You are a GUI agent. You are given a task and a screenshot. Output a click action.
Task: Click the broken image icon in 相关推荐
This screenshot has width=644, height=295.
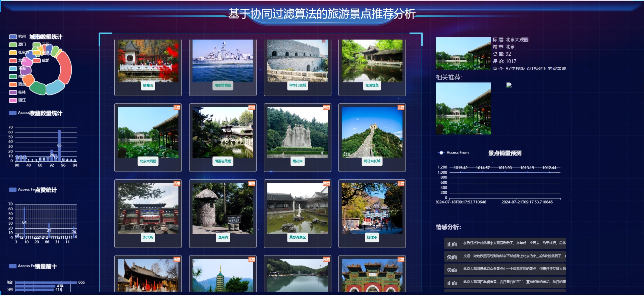tap(509, 85)
